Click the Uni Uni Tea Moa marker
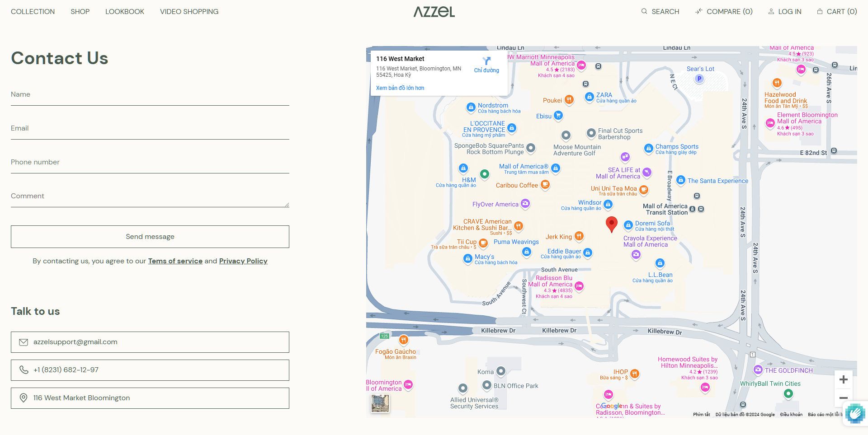Screen dimensions: 868x435 tap(644, 190)
